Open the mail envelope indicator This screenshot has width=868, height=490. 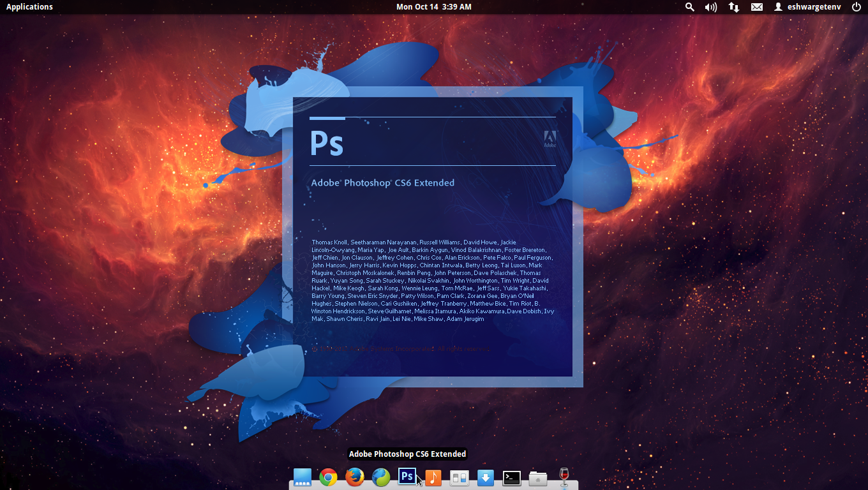[757, 7]
